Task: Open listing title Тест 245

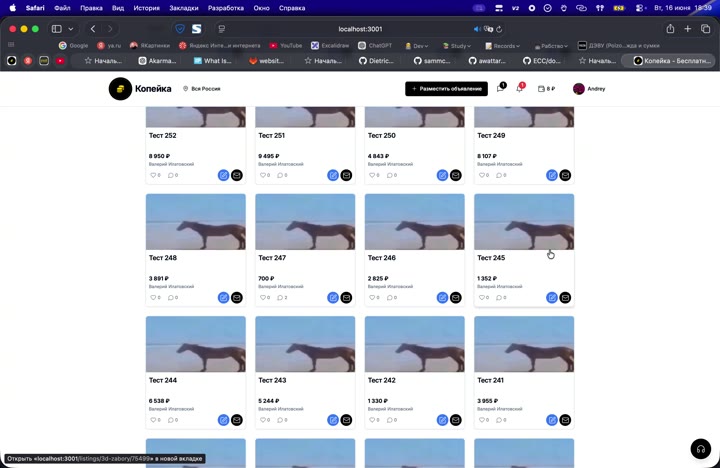Action: click(x=491, y=258)
